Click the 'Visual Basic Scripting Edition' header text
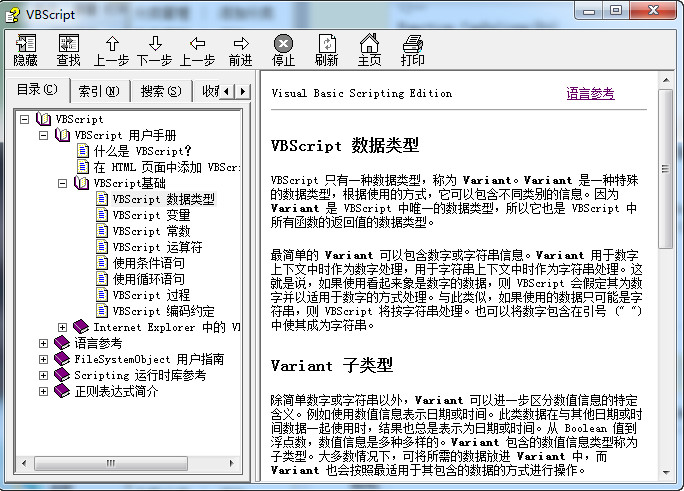This screenshot has width=684, height=491. [362, 93]
